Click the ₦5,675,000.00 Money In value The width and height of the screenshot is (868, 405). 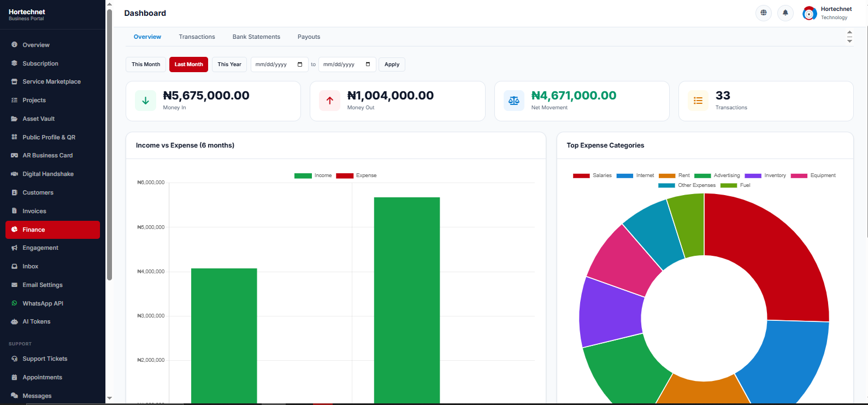(206, 96)
